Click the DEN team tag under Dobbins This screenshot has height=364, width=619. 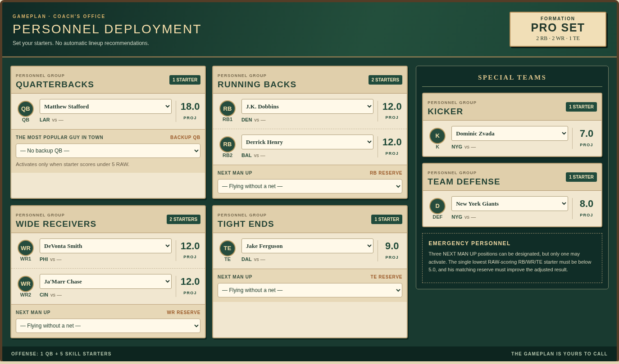click(246, 120)
